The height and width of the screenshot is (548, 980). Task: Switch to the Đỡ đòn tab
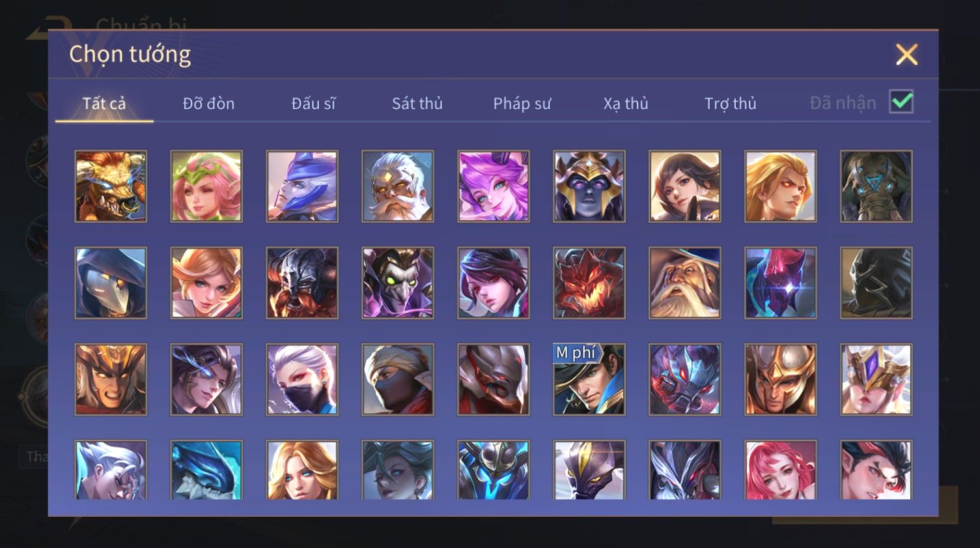pyautogui.click(x=208, y=104)
